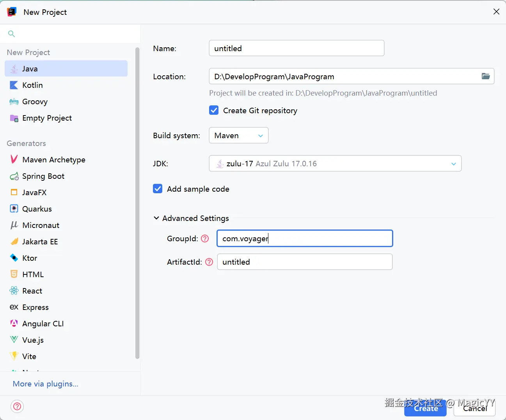Disable the Add sample code checkbox

click(x=158, y=189)
